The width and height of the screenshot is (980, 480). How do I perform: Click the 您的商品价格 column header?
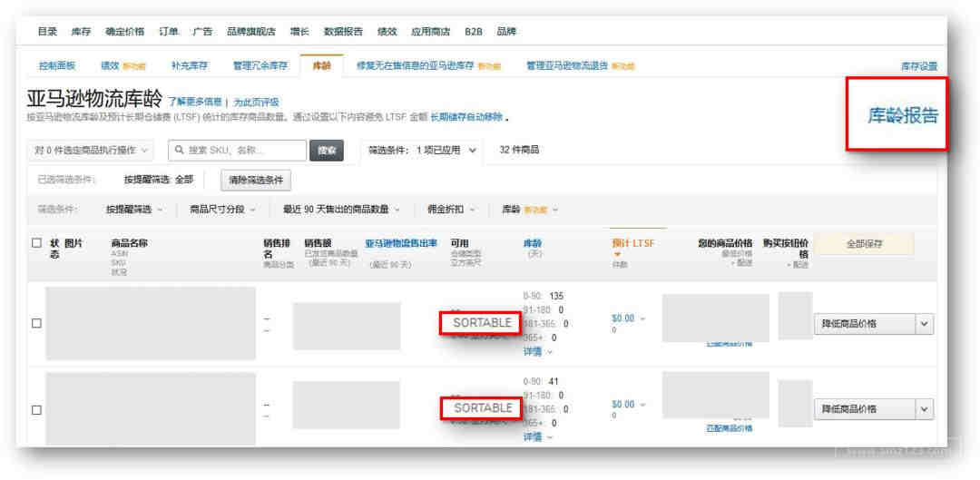pyautogui.click(x=725, y=243)
